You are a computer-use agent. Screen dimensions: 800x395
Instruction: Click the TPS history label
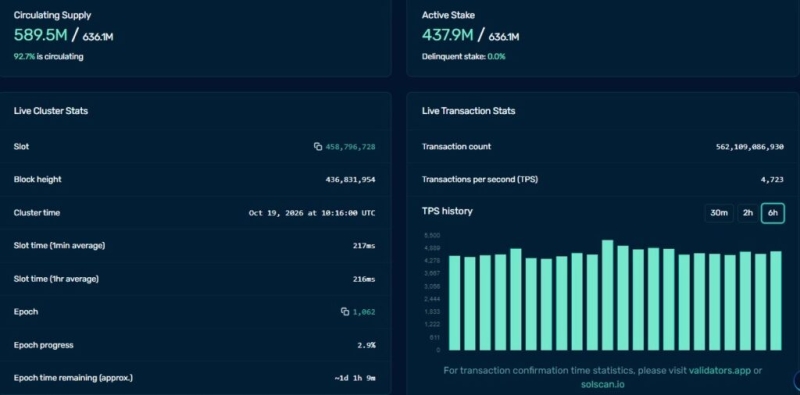coord(447,211)
